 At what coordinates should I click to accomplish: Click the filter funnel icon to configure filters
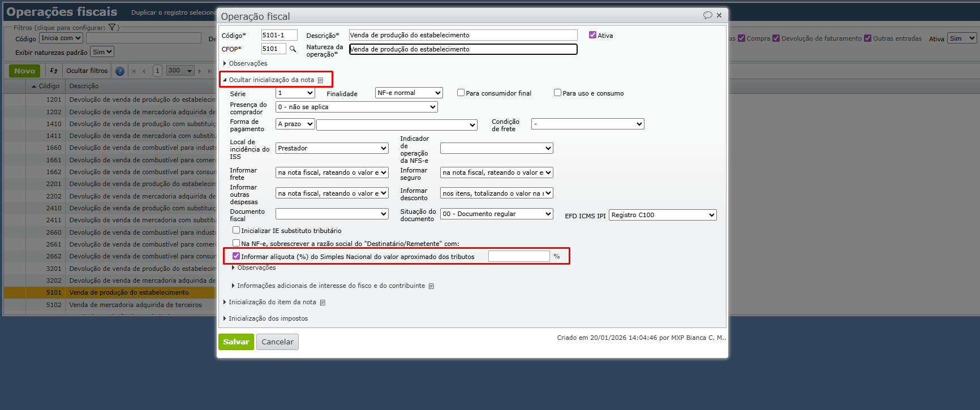coord(112,27)
